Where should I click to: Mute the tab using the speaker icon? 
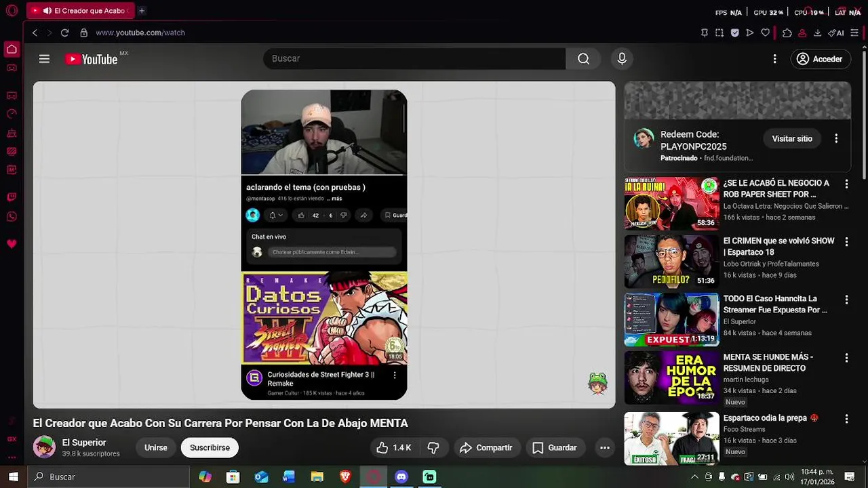47,11
